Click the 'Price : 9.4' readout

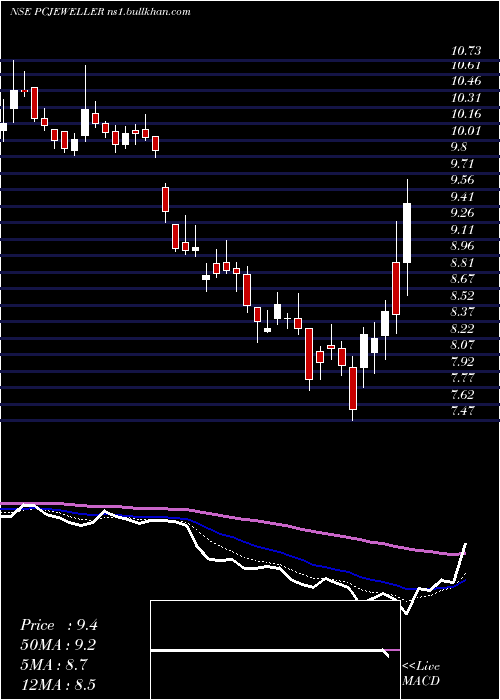coord(58,625)
